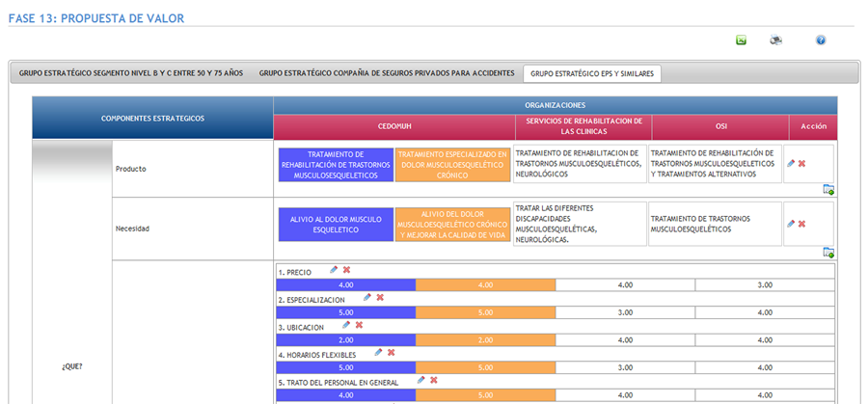Edit the PRECIO criterion
Image resolution: width=868 pixels, height=404 pixels.
click(334, 270)
